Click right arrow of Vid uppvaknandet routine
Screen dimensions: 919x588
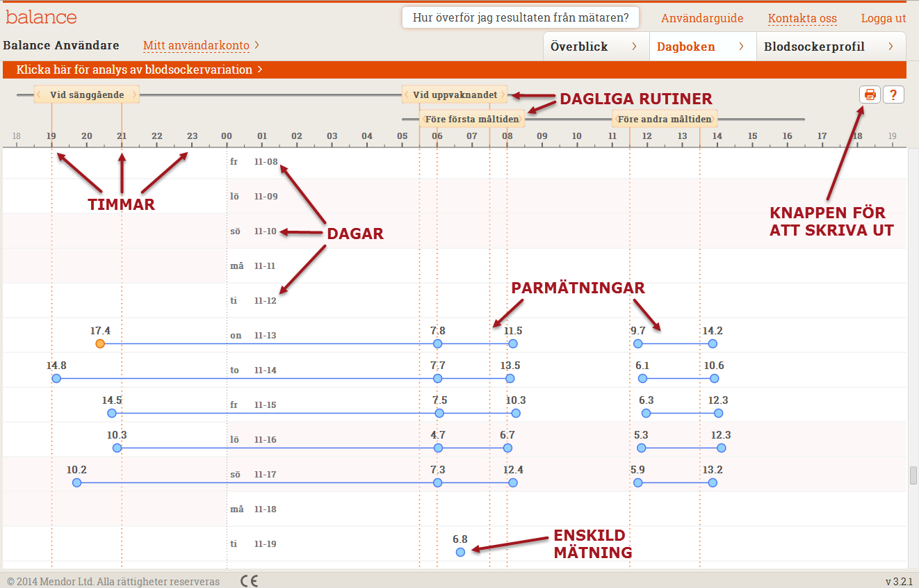503,95
